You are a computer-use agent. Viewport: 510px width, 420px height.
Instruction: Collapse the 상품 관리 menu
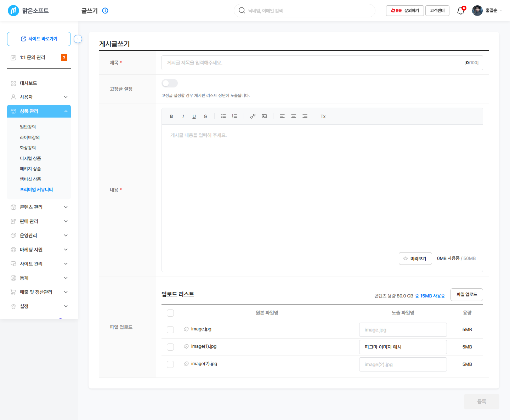point(39,111)
